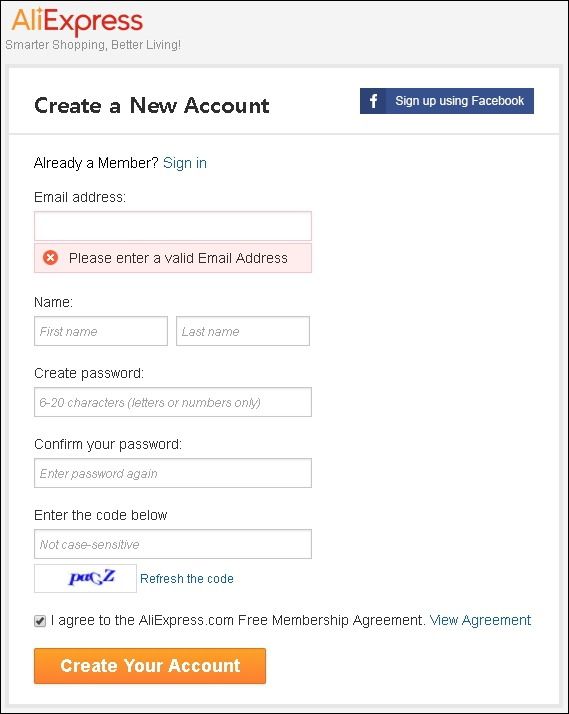Click the Create Your Account button
This screenshot has height=714, width=569.
150,666
